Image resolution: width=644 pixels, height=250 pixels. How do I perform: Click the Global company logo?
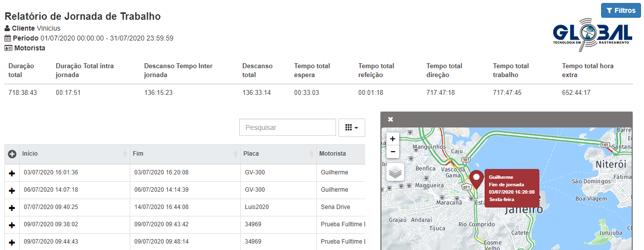coord(592,35)
